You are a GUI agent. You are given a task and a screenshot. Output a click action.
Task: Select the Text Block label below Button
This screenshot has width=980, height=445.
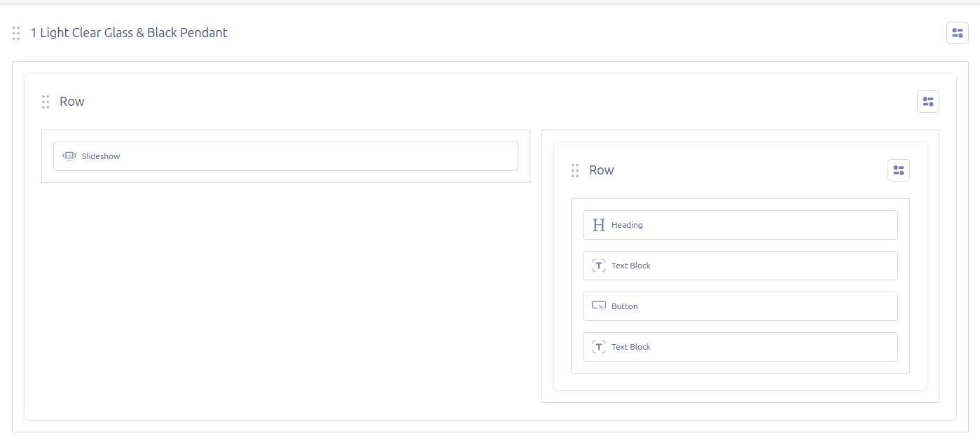point(630,347)
